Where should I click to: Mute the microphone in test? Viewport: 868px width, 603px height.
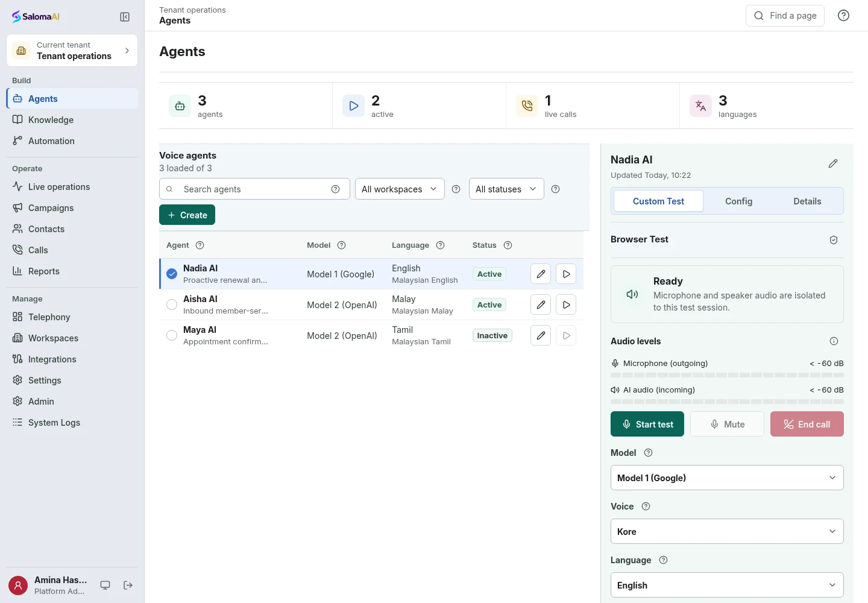pyautogui.click(x=727, y=424)
